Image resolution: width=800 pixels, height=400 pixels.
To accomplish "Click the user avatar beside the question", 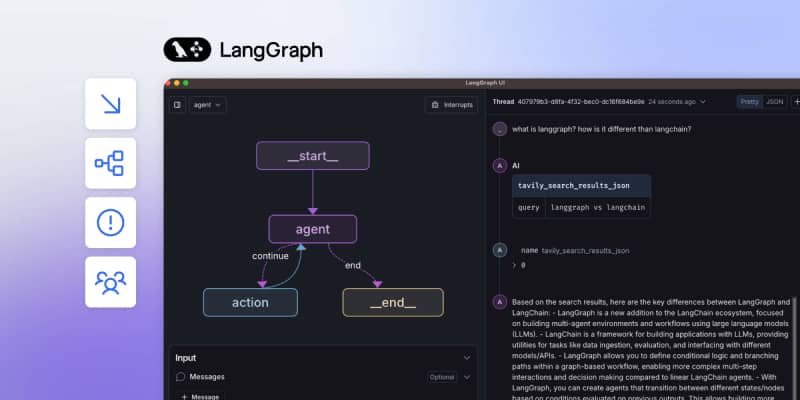I will point(499,129).
